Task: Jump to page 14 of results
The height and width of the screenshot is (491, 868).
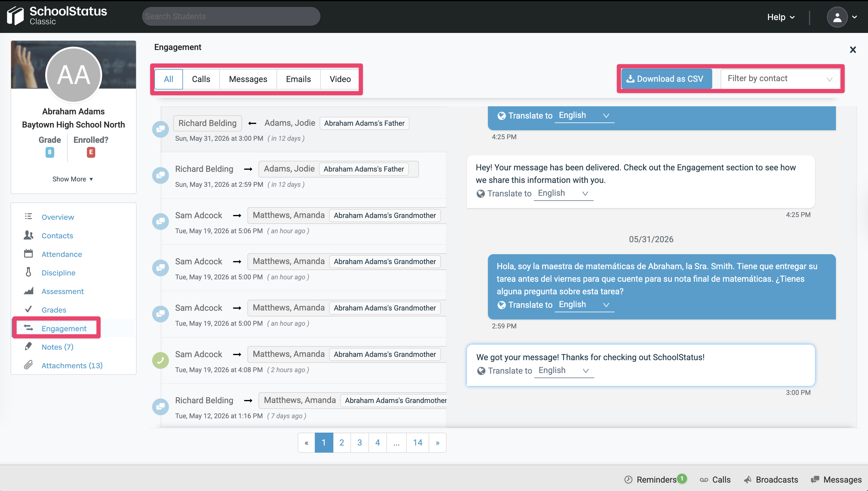Action: click(418, 442)
